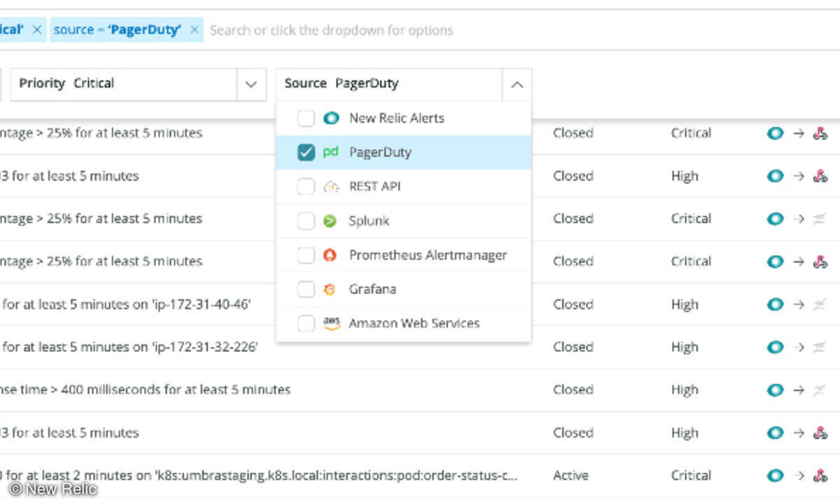Click Closed status in the 400 milliseconds row
This screenshot has height=504, width=840.
[573, 390]
